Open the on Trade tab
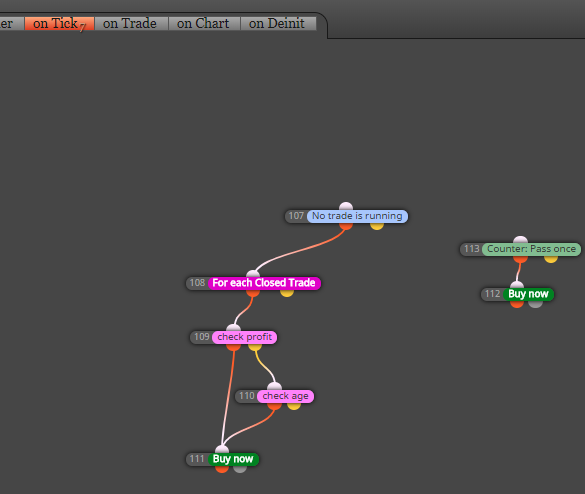 130,24
